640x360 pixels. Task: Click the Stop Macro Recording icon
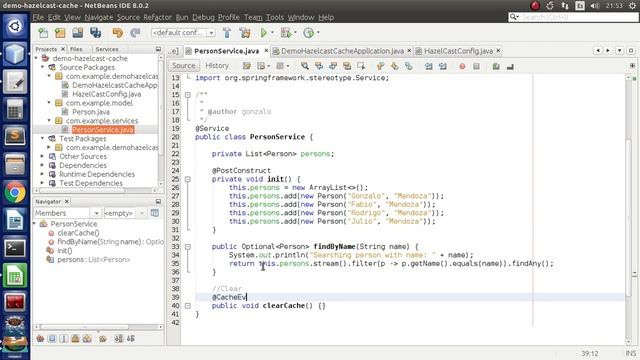(x=476, y=66)
